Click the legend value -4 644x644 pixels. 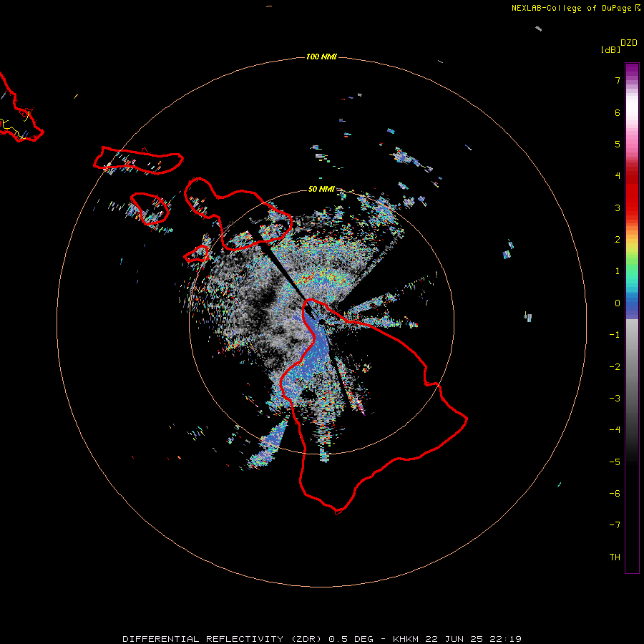coord(615,430)
